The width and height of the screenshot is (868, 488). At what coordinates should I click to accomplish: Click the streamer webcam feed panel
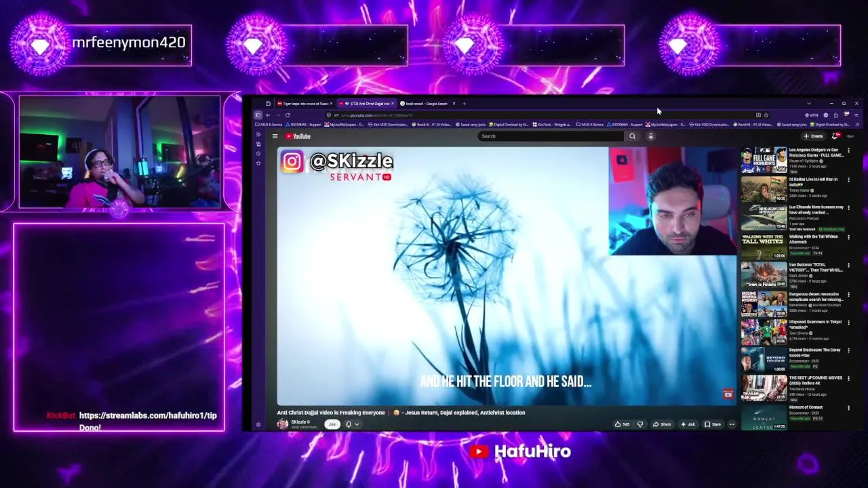click(119, 152)
